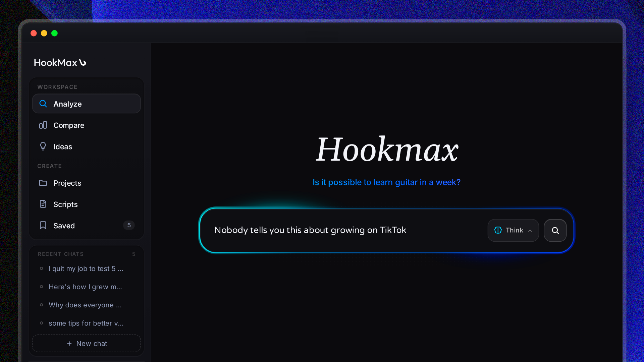This screenshot has width=644, height=362.
Task: Click the document icon beside Scripts
Action: [x=43, y=204]
